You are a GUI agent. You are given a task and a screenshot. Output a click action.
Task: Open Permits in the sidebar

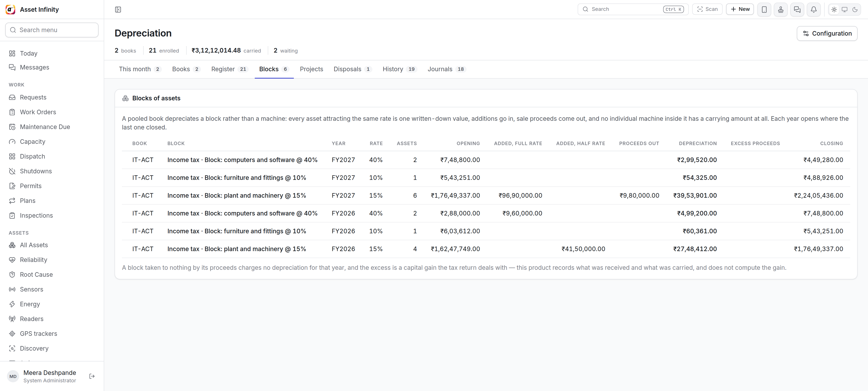[x=52, y=186]
